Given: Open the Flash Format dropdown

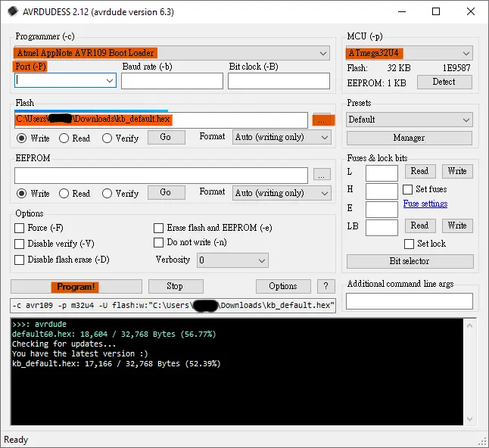Looking at the screenshot, I should tap(282, 137).
